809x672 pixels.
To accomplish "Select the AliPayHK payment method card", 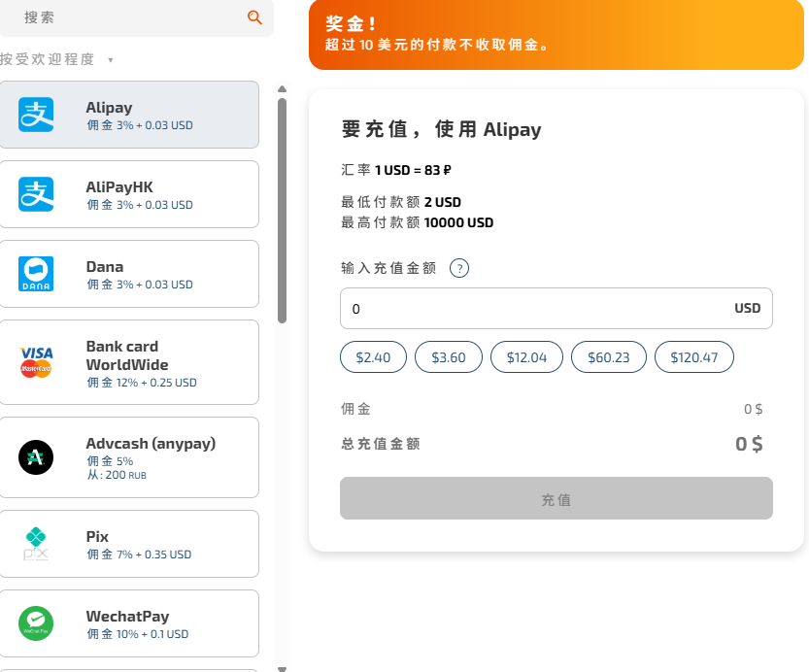I will point(129,194).
